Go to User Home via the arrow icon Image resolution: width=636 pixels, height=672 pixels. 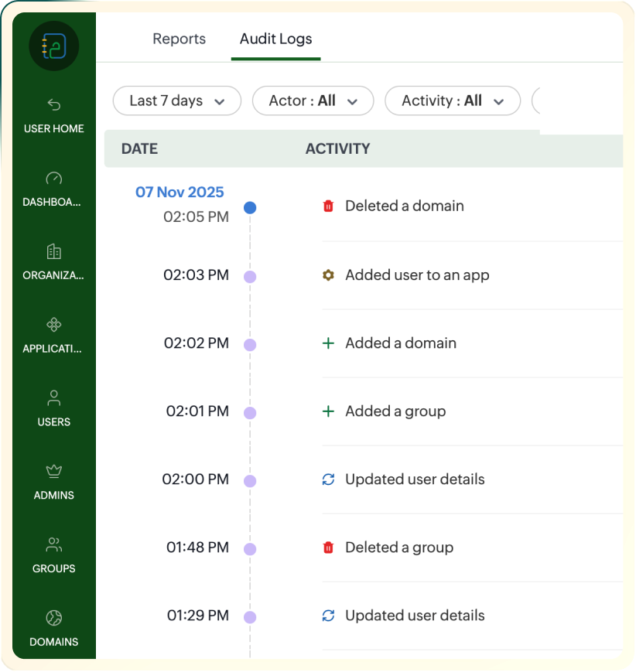tap(53, 104)
